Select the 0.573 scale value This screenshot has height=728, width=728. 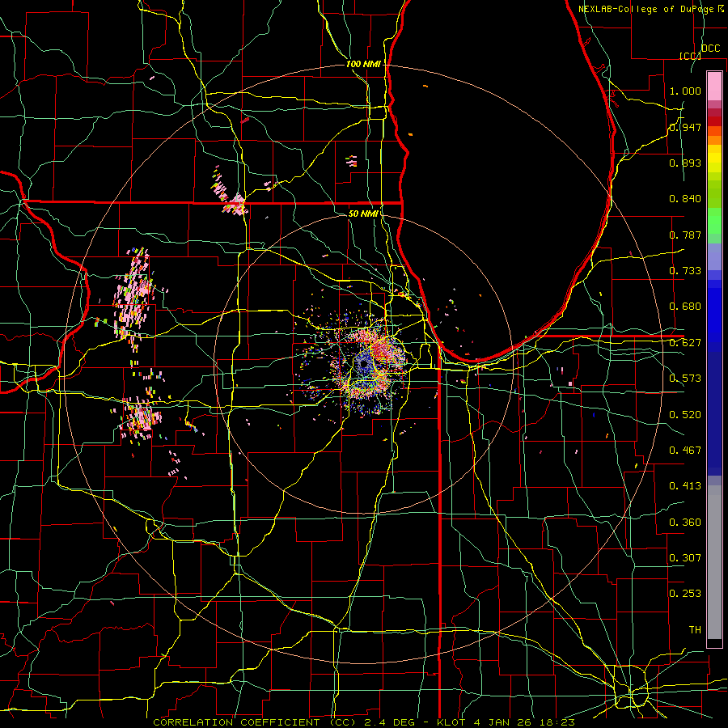coord(685,379)
